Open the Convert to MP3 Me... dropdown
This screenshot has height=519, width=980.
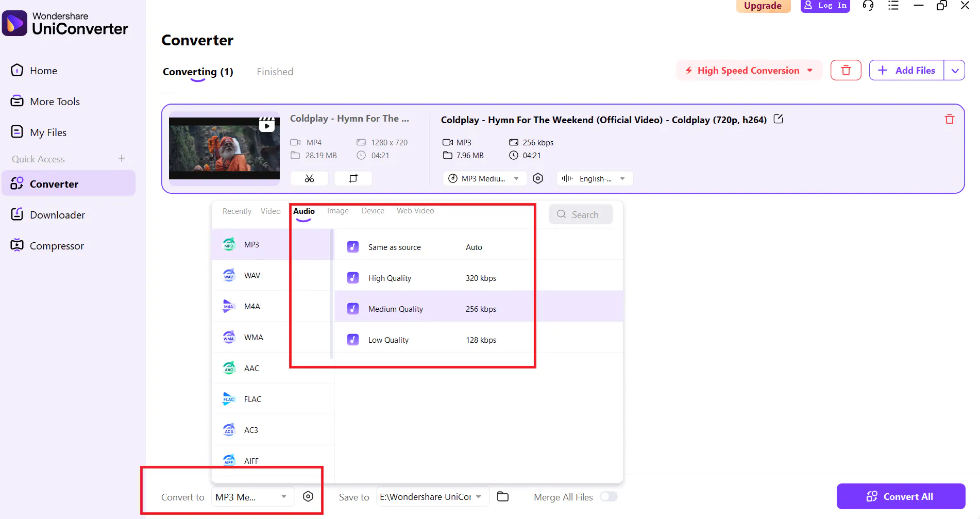point(252,497)
